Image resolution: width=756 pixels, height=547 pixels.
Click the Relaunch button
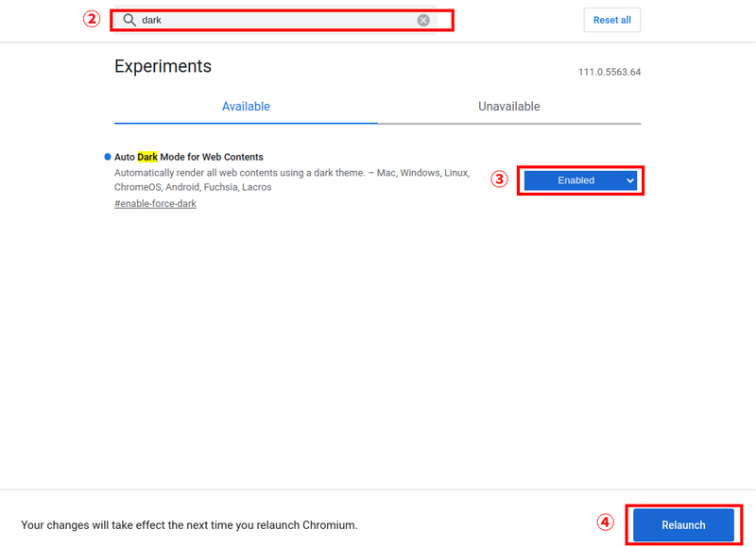(682, 525)
